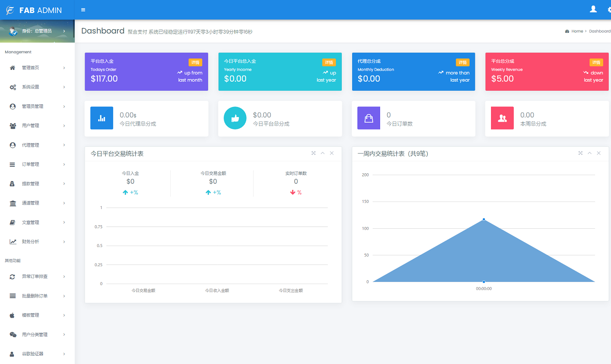Image resolution: width=611 pixels, height=364 pixels.
Task: Collapse the 一周内交易统计表 panel
Action: pyautogui.click(x=590, y=153)
